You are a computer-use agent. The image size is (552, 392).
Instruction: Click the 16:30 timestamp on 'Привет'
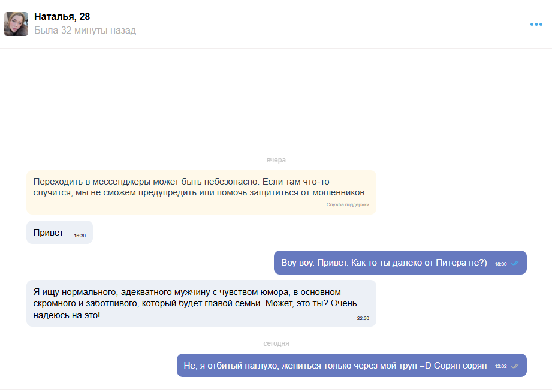click(80, 236)
